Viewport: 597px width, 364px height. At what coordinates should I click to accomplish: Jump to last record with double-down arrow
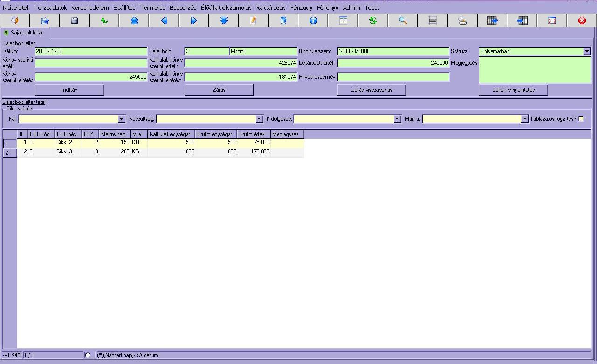(x=224, y=21)
